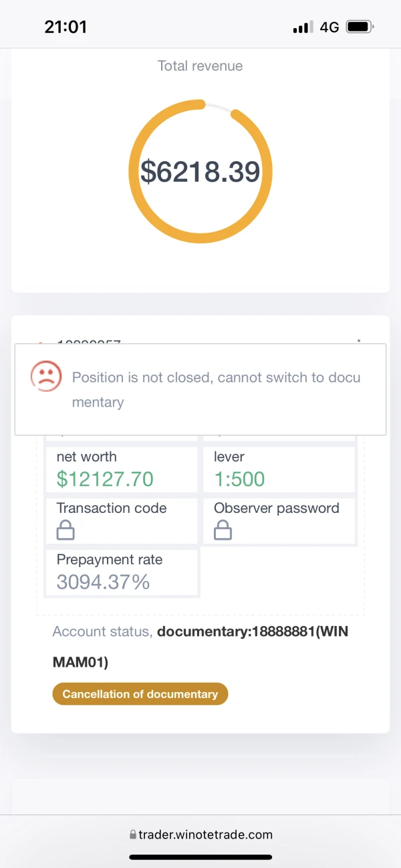Tap the address bar padlock icon
Image resolution: width=401 pixels, height=868 pixels.
(x=132, y=835)
